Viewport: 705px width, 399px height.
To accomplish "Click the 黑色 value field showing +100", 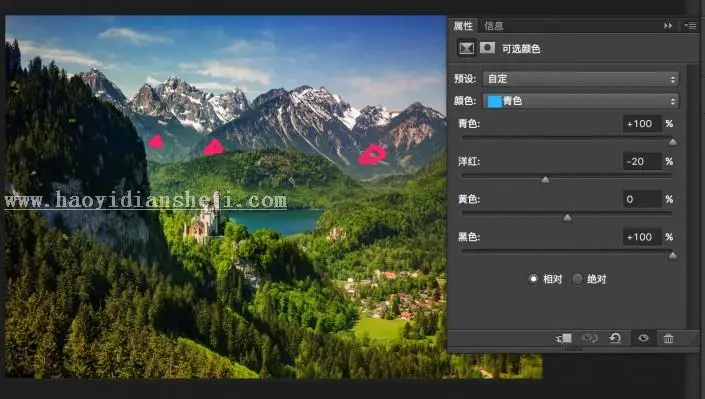I will (642, 237).
